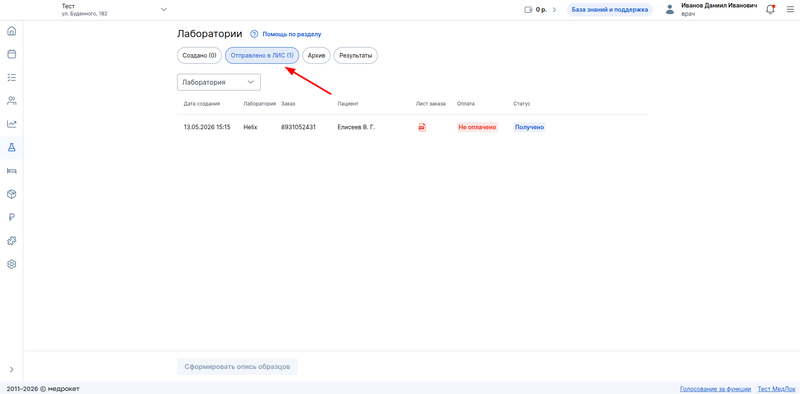Click the Лист заказа column header
The image size is (800, 394).
click(x=431, y=104)
